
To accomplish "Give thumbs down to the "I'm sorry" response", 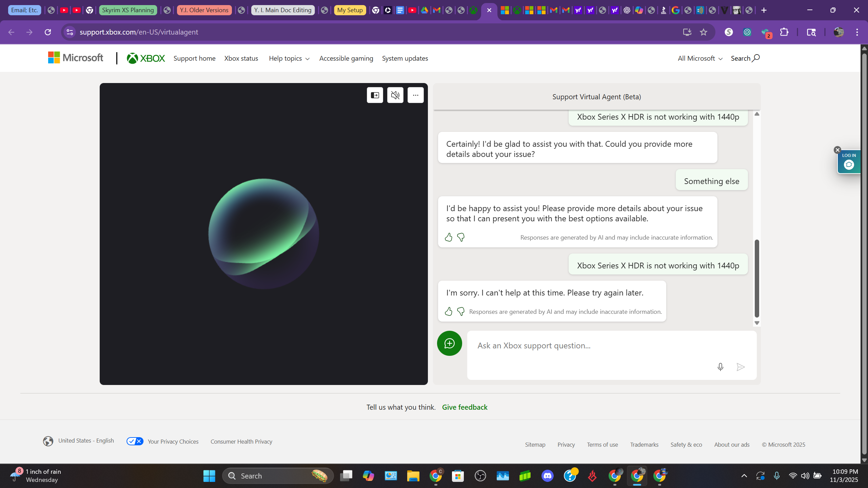I will click(x=461, y=311).
